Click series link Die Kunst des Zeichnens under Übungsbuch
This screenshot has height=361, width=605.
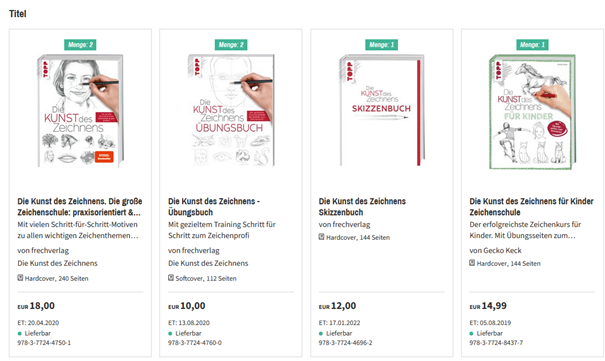208,263
